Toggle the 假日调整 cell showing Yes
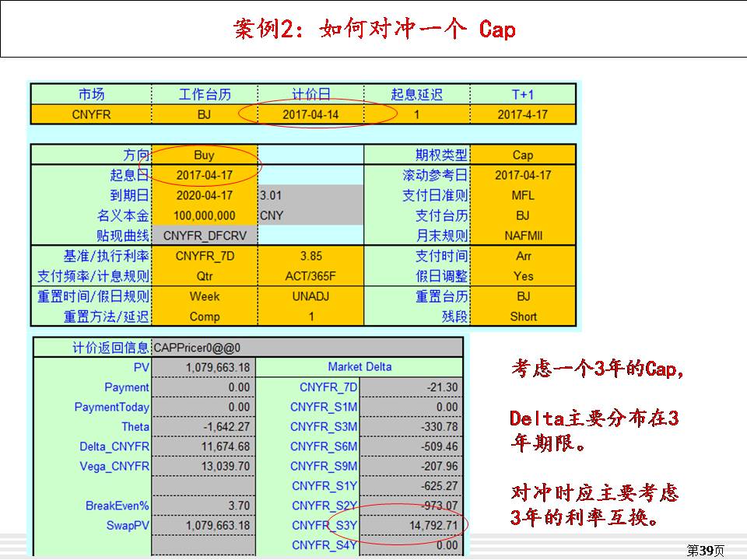The height and width of the screenshot is (560, 747). click(x=523, y=276)
